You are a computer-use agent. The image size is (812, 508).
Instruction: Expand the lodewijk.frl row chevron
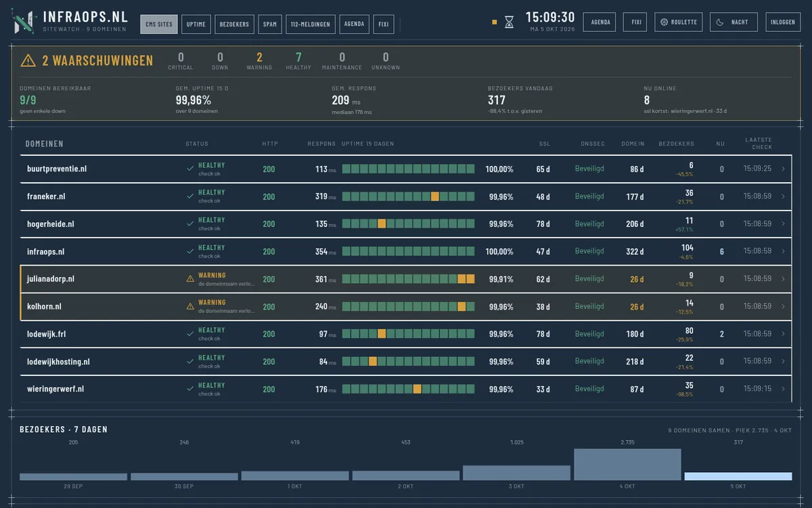[x=783, y=334]
